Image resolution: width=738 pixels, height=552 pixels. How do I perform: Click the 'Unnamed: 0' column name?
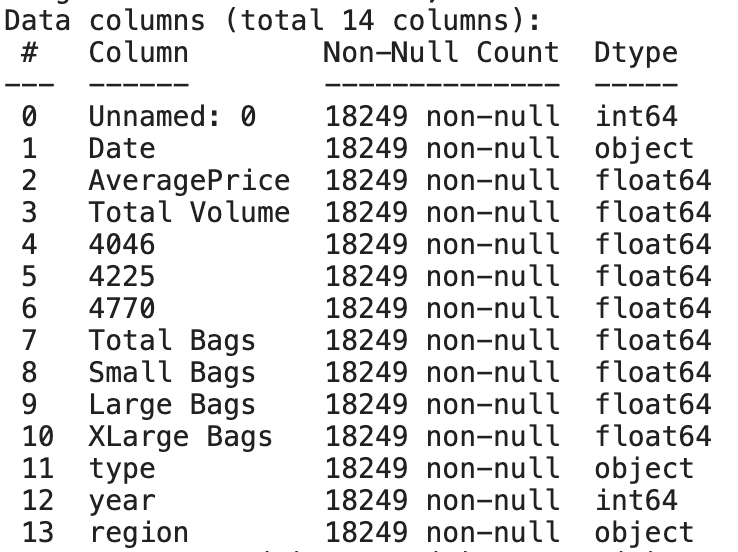(x=171, y=117)
